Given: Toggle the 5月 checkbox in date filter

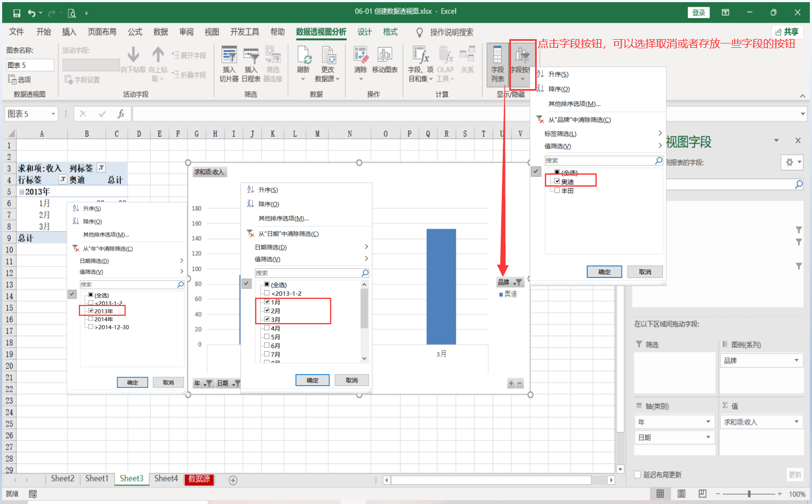Looking at the screenshot, I should click(x=267, y=337).
